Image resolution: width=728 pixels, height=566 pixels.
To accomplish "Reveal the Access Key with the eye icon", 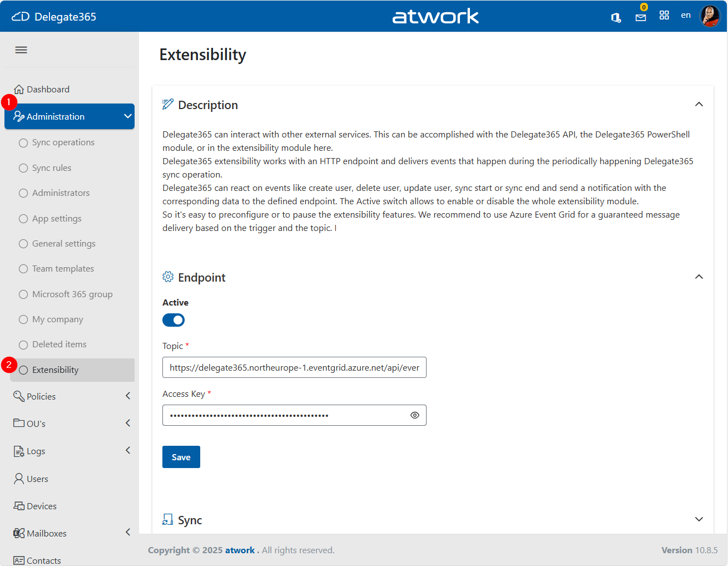I will pyautogui.click(x=414, y=415).
